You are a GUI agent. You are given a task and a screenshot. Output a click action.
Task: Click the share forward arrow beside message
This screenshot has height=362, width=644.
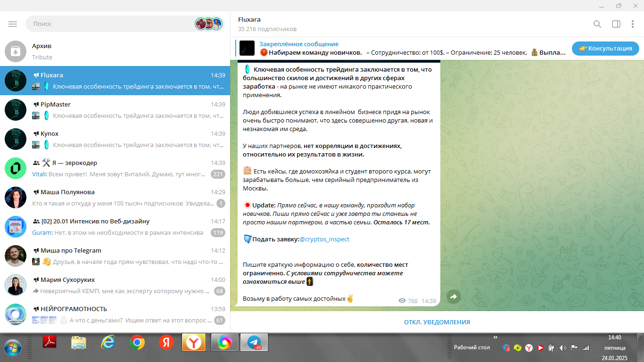[x=454, y=296]
